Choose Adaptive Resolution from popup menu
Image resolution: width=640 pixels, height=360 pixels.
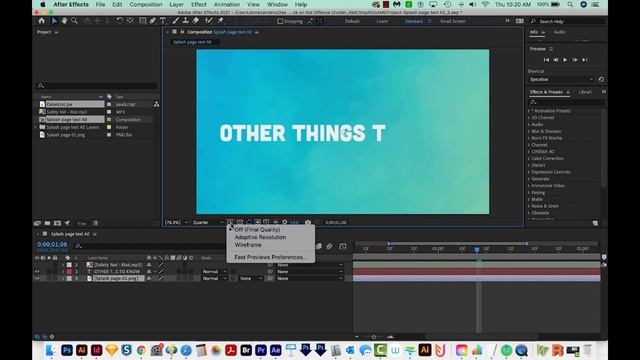coord(260,237)
